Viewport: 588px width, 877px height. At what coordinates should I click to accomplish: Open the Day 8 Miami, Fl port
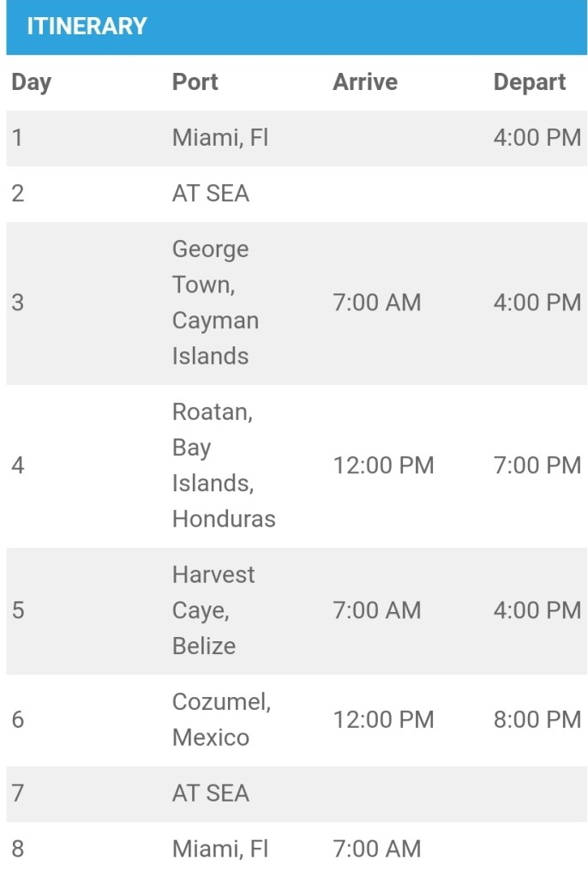click(x=220, y=849)
